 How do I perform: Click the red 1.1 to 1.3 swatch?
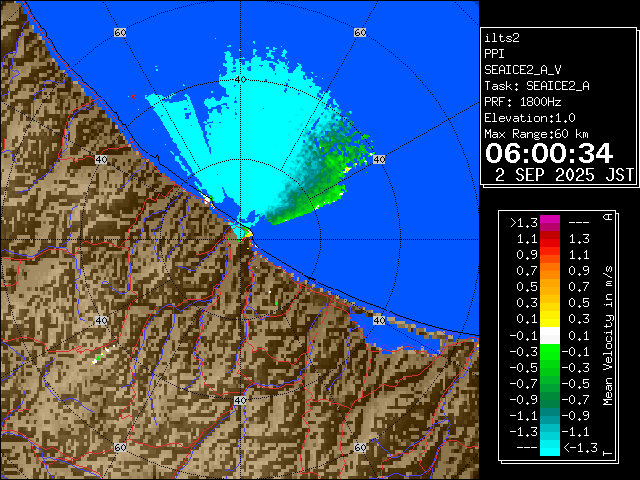(549, 240)
